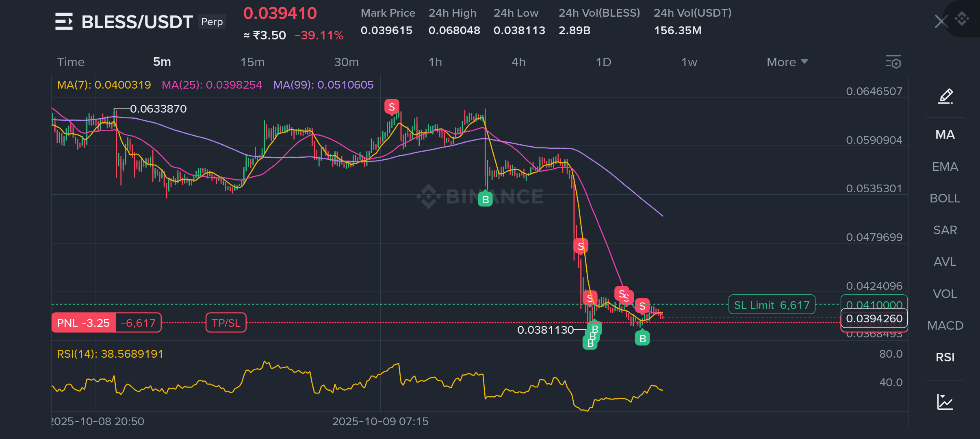Click the topmost red S sell marker
The height and width of the screenshot is (439, 980).
pyautogui.click(x=392, y=107)
